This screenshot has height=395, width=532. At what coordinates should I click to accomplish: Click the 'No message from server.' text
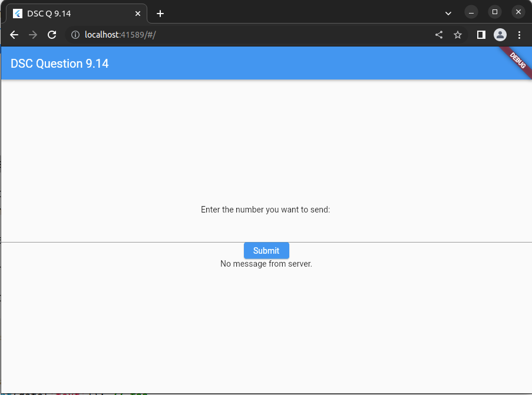266,264
